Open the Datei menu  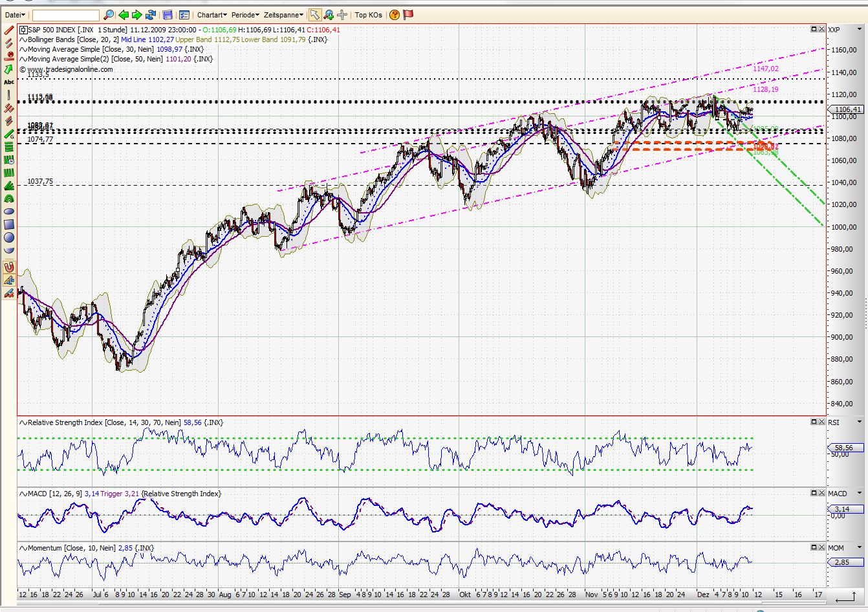click(x=13, y=14)
